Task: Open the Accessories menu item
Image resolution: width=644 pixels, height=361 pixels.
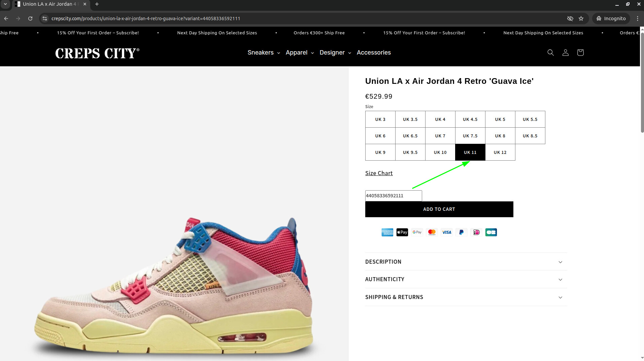Action: point(374,53)
